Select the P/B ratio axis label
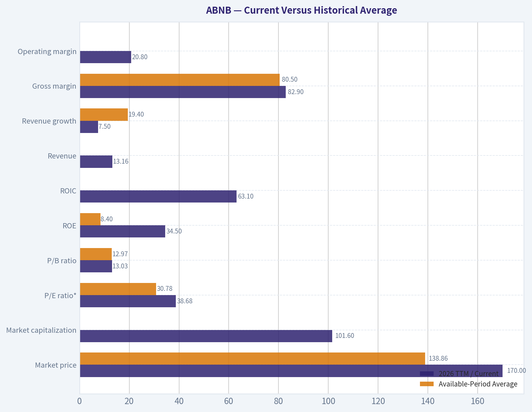This screenshot has width=532, height=412. (x=62, y=261)
